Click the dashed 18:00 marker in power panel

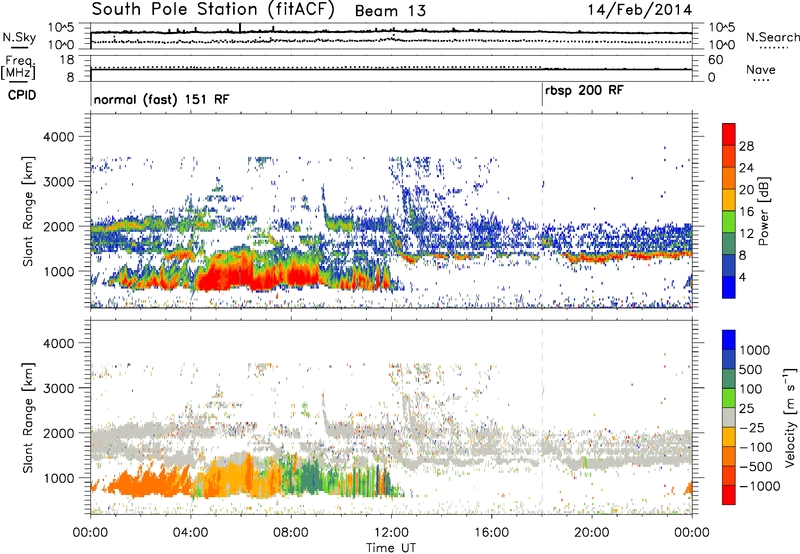542,211
